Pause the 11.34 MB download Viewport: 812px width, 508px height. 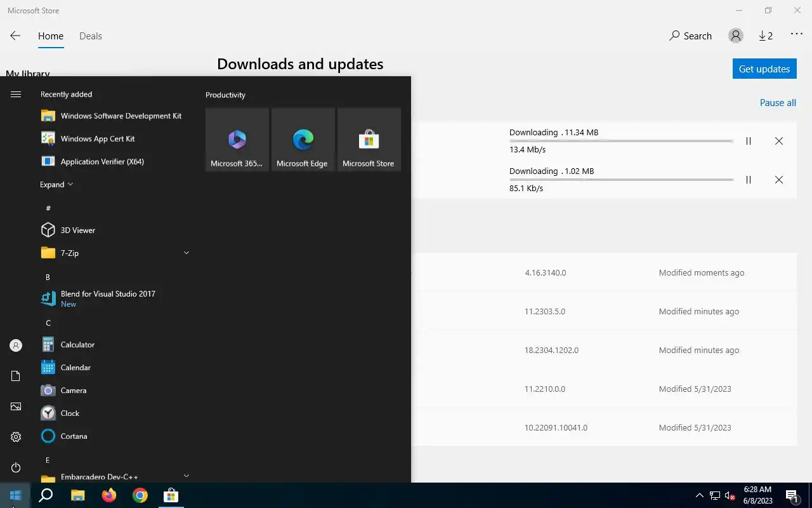pos(749,141)
